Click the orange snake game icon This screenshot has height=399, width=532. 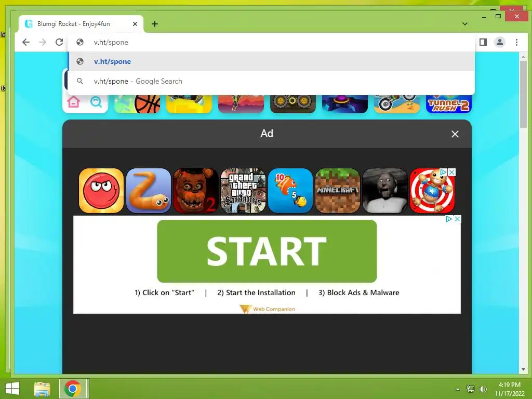pos(149,191)
